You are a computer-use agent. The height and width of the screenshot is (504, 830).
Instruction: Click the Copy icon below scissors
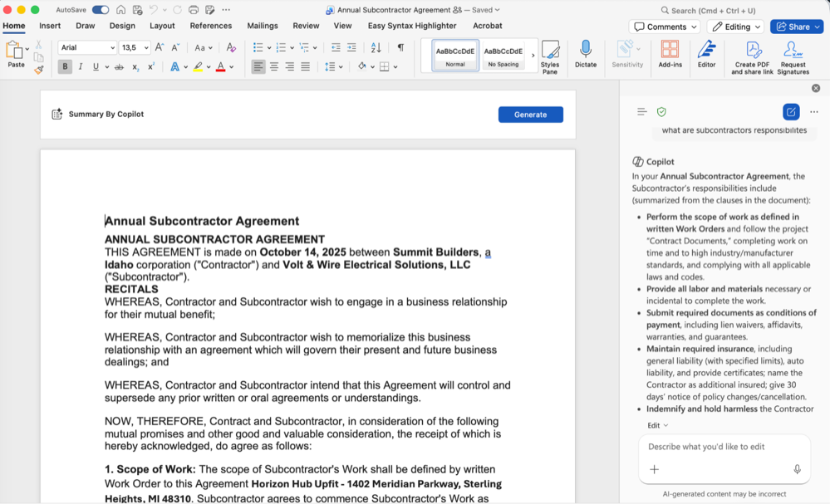(39, 56)
